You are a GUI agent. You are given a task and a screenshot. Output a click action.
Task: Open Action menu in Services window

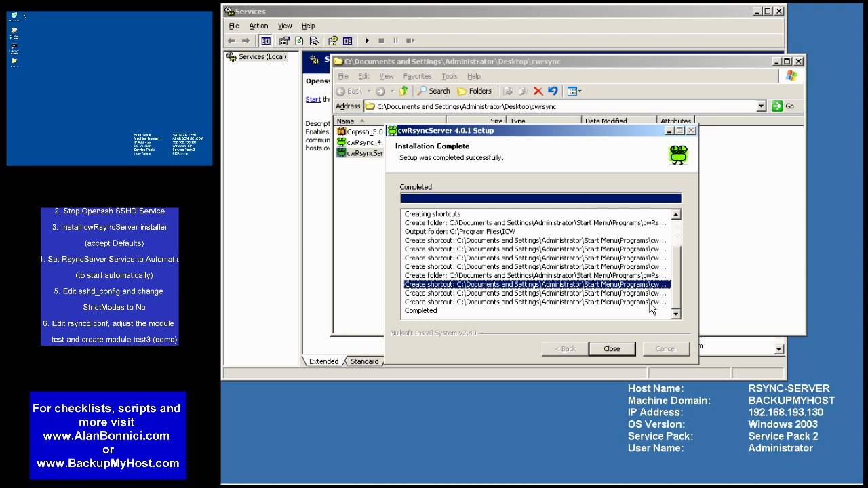tap(258, 26)
